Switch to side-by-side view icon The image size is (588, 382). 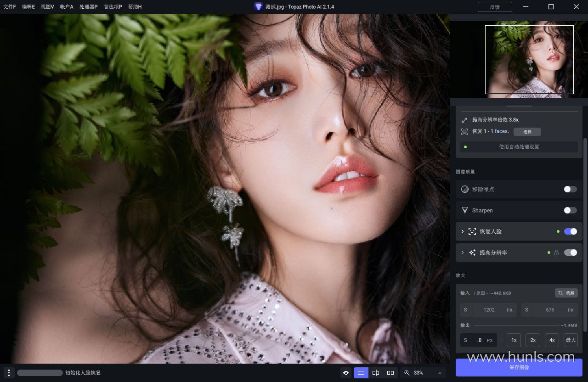pyautogui.click(x=390, y=373)
